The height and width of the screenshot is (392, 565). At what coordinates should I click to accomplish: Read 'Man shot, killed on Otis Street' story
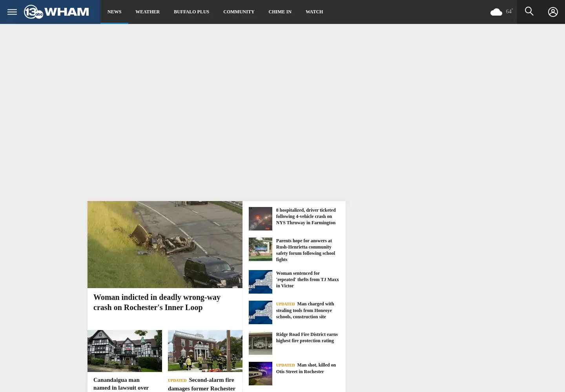[x=306, y=368]
